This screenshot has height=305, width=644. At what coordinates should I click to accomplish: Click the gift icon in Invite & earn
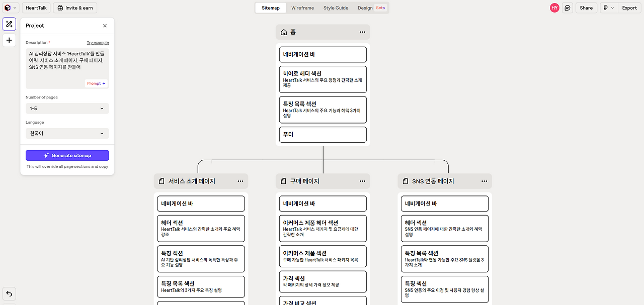60,8
